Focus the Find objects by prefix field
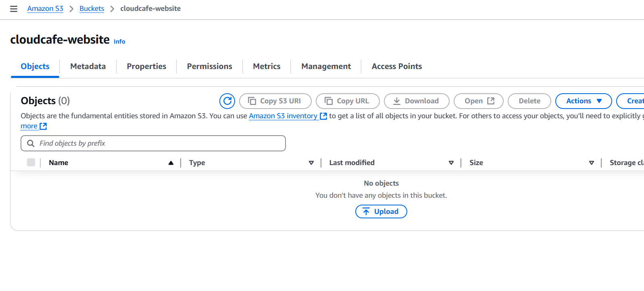The width and height of the screenshot is (644, 291). click(x=153, y=143)
